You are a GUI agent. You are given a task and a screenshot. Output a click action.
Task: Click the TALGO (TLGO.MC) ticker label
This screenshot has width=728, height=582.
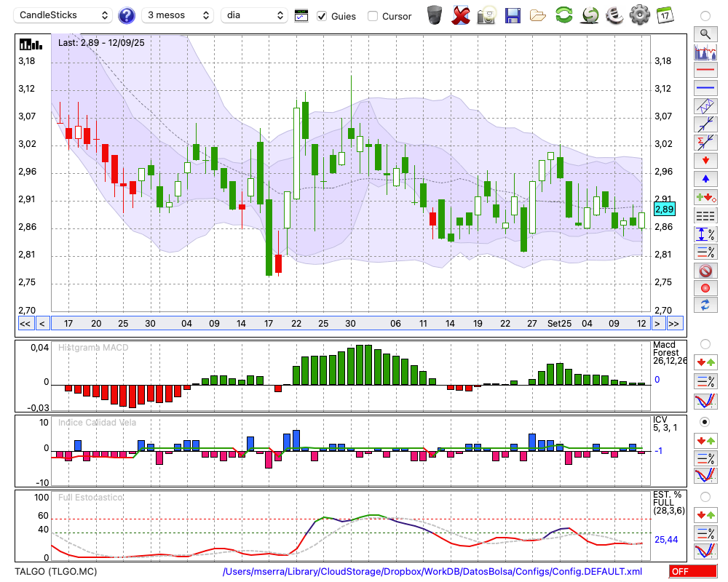[56, 571]
